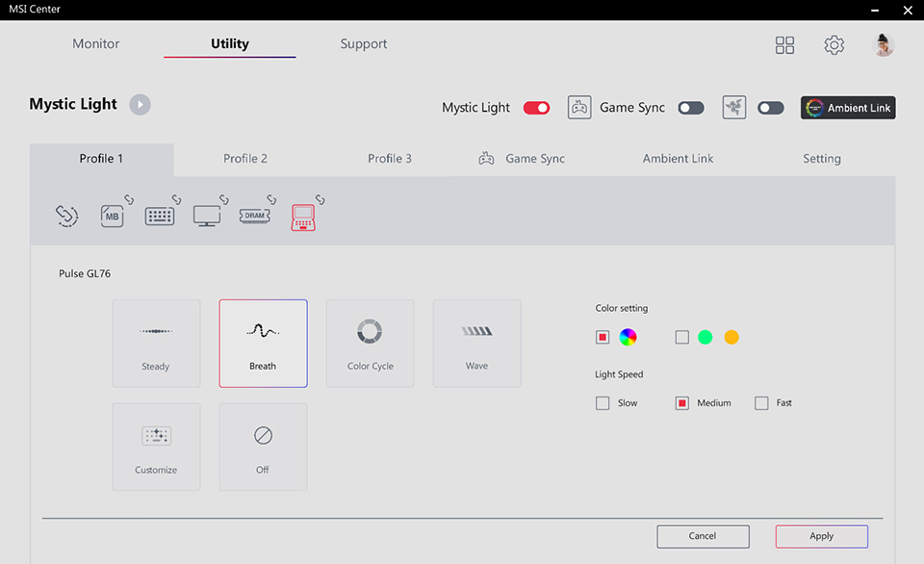This screenshot has width=924, height=564.
Task: Select the monitor device icon
Action: [207, 217]
